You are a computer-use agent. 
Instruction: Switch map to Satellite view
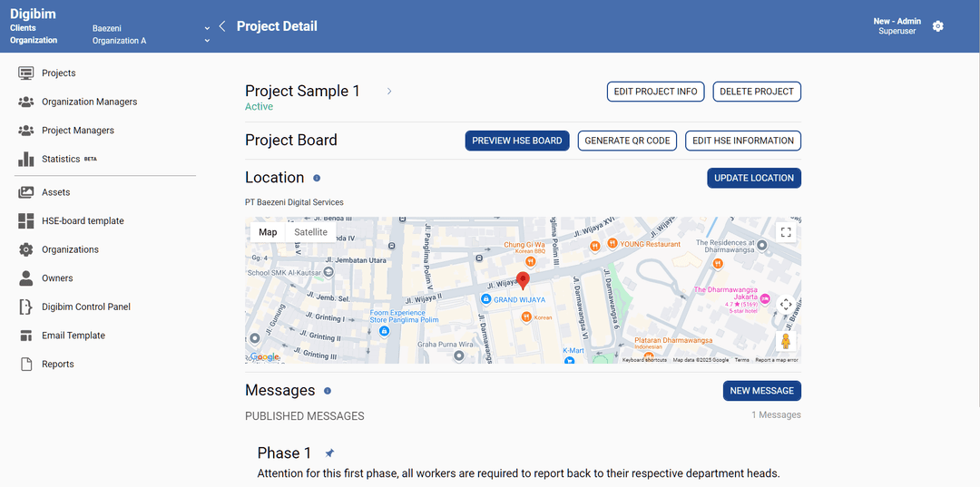pyautogui.click(x=310, y=232)
